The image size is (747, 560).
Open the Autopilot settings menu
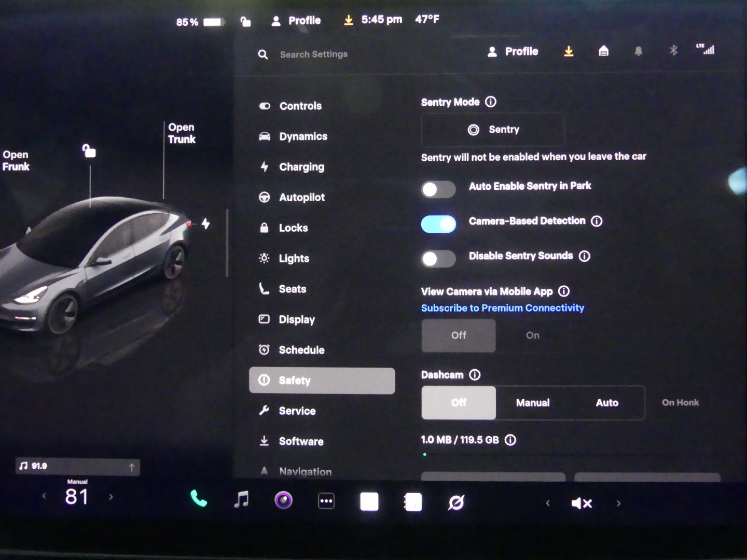pos(301,198)
